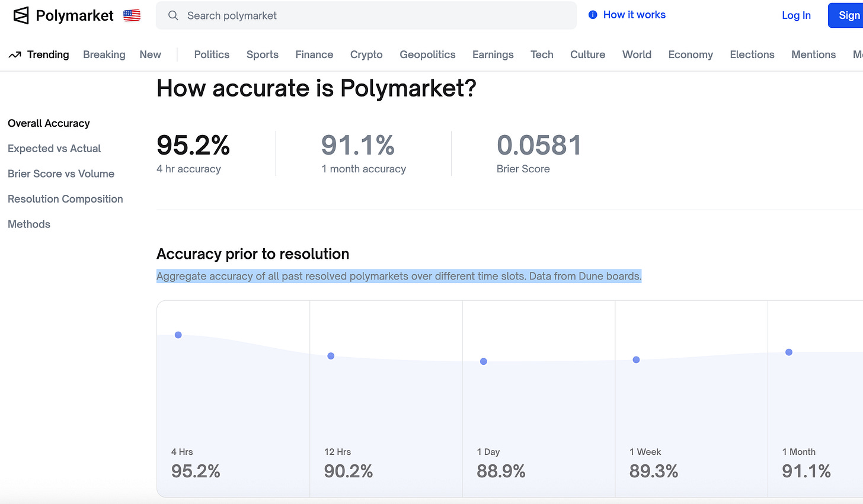Go to the Politics category
This screenshot has height=504, width=863.
pos(212,54)
